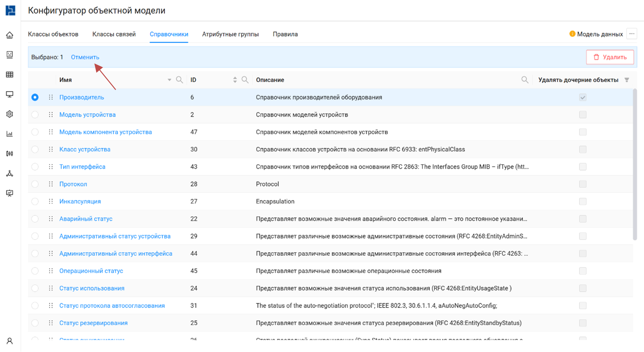Open settings gear in sidebar
This screenshot has width=644, height=352.
(x=10, y=114)
